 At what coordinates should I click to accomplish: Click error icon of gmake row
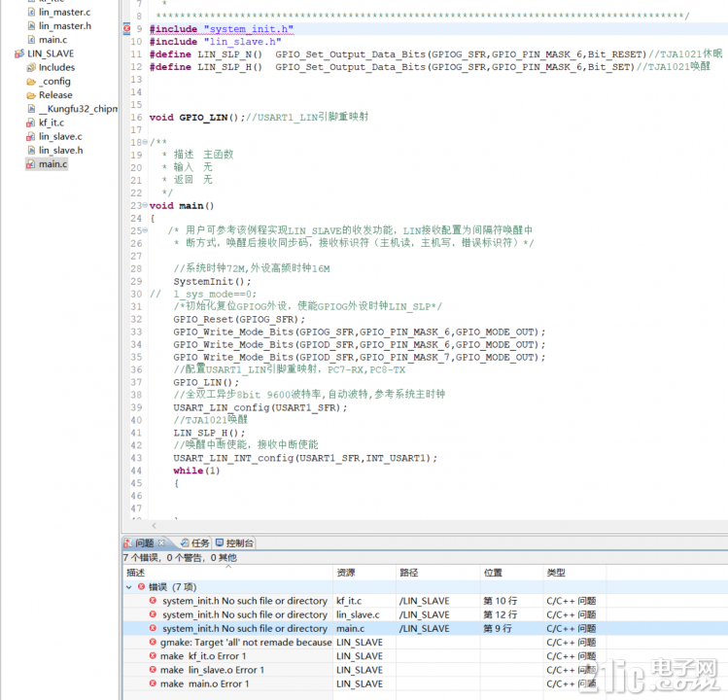pyautogui.click(x=153, y=642)
